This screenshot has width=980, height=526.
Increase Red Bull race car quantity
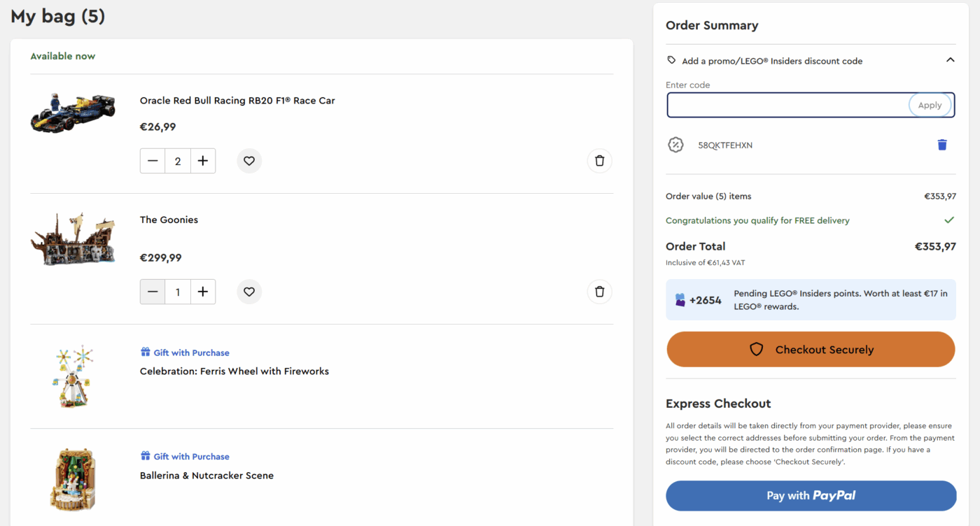203,161
